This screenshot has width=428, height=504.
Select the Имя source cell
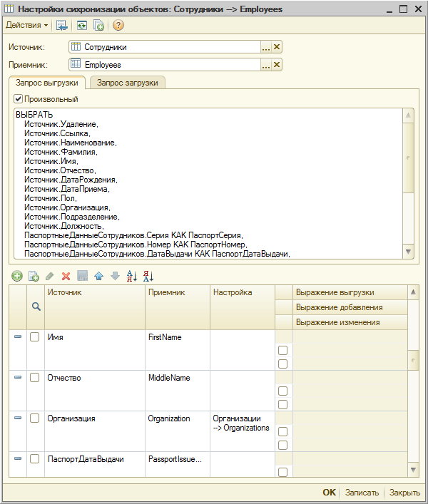(95, 350)
